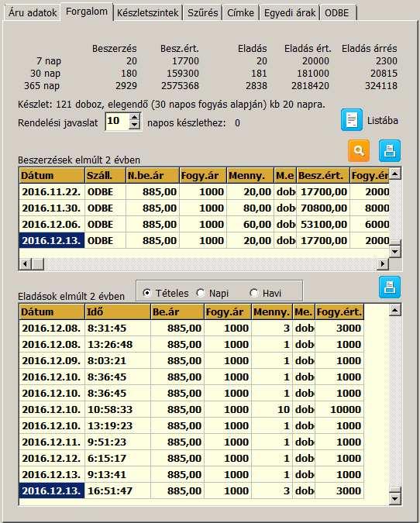Click purchases table Menny. column header
The height and width of the screenshot is (523, 420).
point(250,175)
